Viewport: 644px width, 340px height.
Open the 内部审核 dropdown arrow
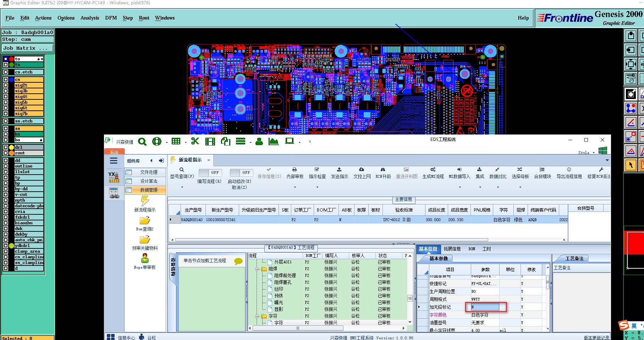pos(295,187)
